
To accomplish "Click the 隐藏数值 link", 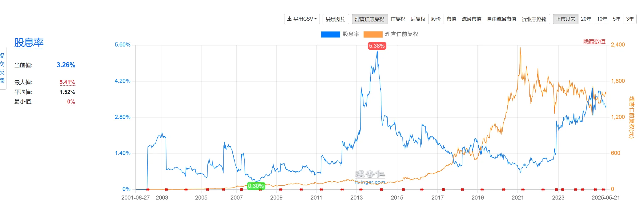I will (594, 42).
